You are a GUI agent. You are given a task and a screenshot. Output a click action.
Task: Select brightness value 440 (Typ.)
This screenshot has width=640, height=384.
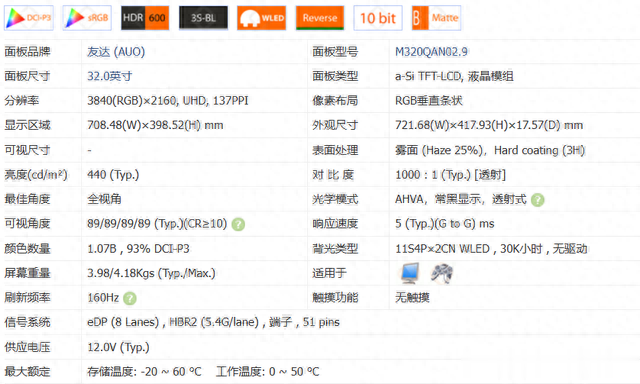click(113, 175)
